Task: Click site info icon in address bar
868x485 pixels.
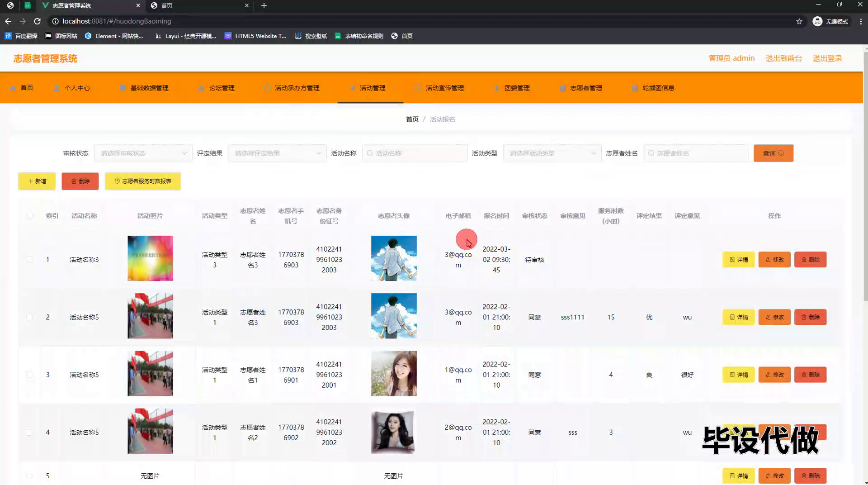Action: coord(55,21)
